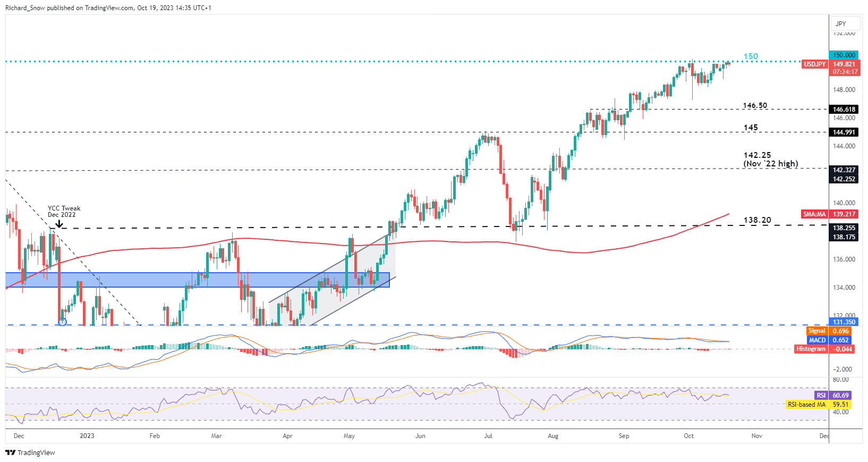Select the 150.000 price axis label
This screenshot has height=462, width=868.
point(844,55)
